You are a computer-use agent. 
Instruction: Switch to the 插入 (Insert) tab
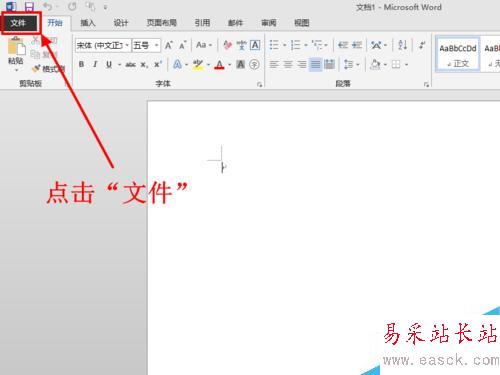point(88,23)
